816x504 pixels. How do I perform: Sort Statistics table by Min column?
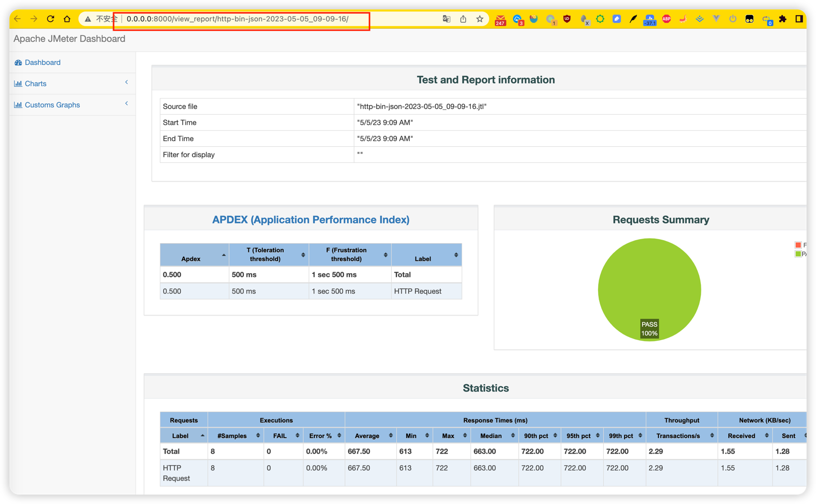tap(416, 436)
